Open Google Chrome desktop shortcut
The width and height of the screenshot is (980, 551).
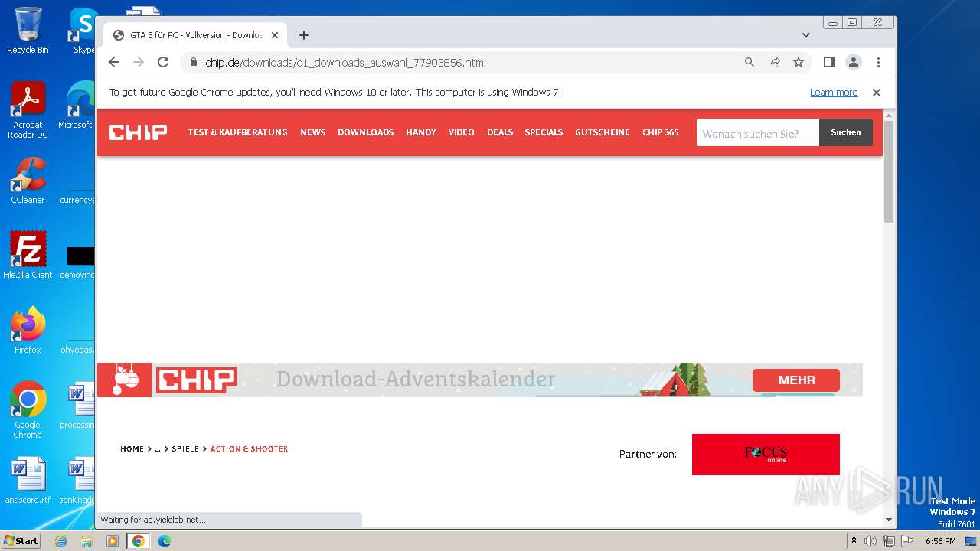tap(28, 410)
